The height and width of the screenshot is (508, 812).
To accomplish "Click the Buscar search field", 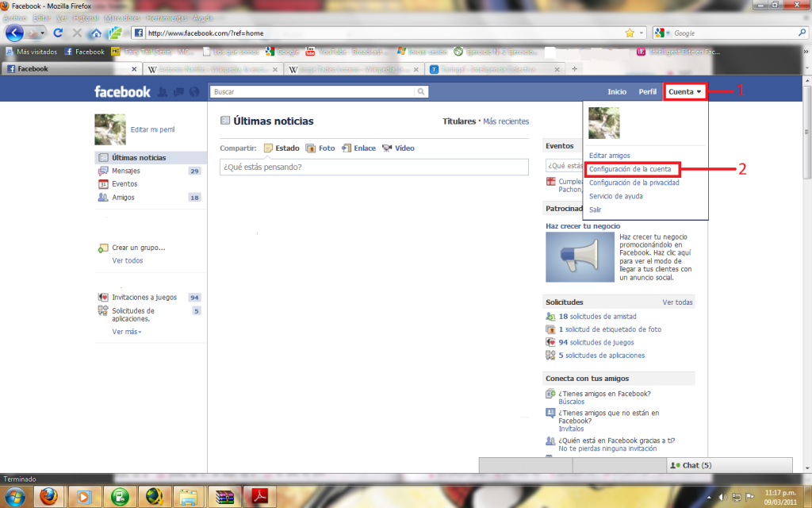I will pyautogui.click(x=312, y=92).
